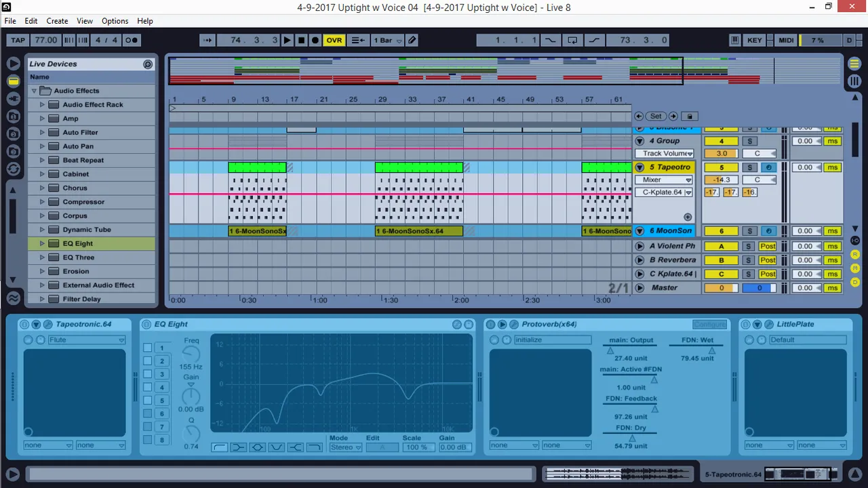868x488 pixels.
Task: Solo the 5 Tapeotro track
Action: click(749, 167)
